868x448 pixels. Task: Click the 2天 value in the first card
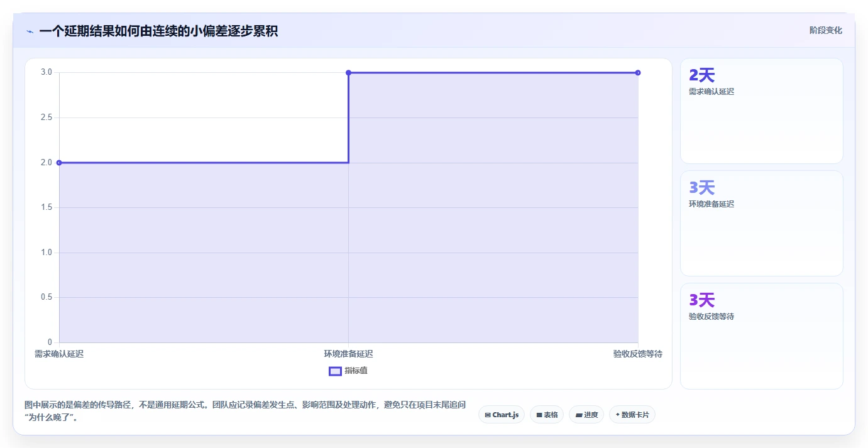click(701, 75)
